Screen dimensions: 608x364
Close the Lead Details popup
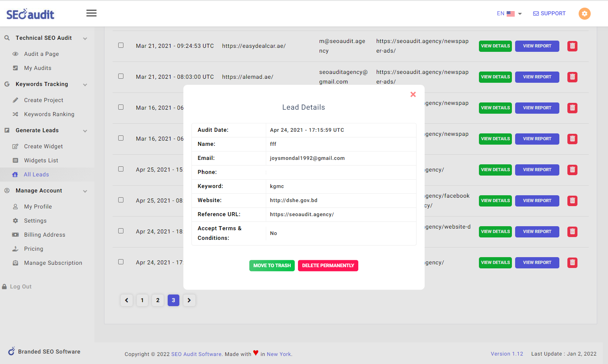413,94
